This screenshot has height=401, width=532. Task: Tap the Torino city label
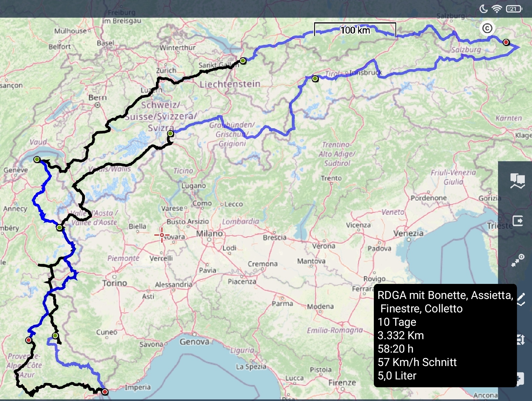point(114,283)
